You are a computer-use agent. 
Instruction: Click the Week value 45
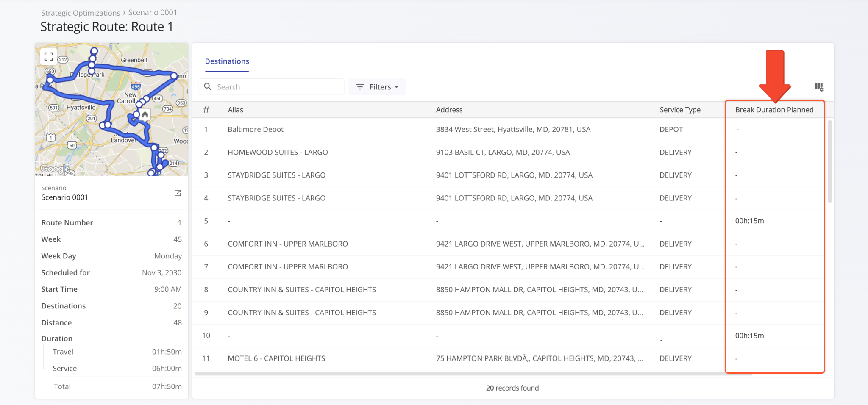coord(177,239)
